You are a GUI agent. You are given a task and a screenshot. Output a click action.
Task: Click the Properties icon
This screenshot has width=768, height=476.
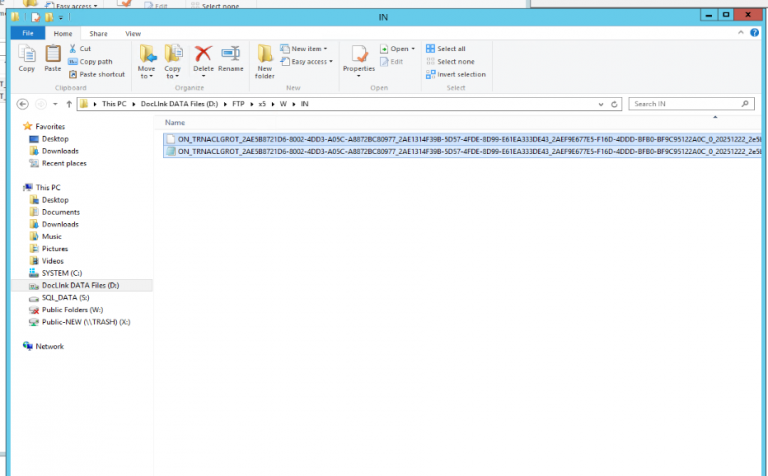click(359, 54)
